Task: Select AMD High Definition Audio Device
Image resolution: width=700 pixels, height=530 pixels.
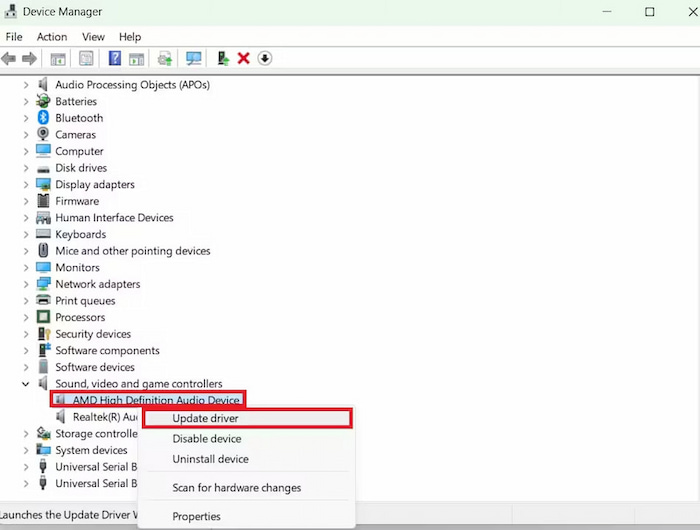Action: [x=148, y=400]
